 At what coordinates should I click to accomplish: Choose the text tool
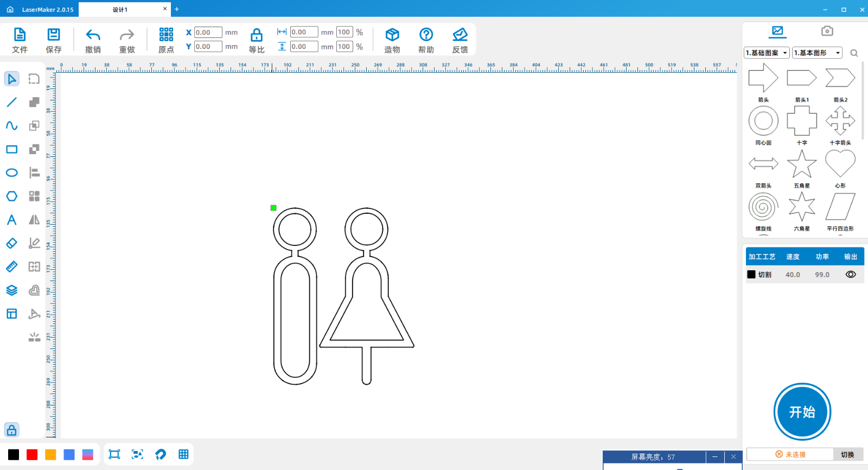11,220
